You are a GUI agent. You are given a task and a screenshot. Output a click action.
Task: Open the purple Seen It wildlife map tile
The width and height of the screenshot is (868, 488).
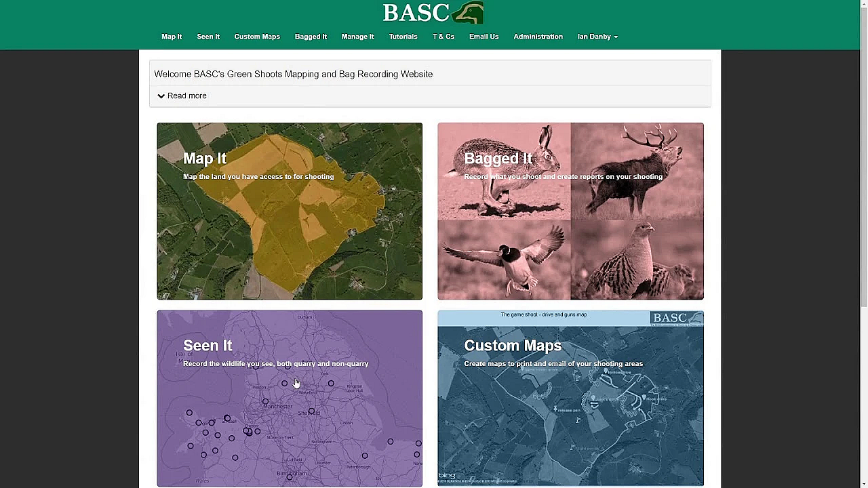coord(290,399)
